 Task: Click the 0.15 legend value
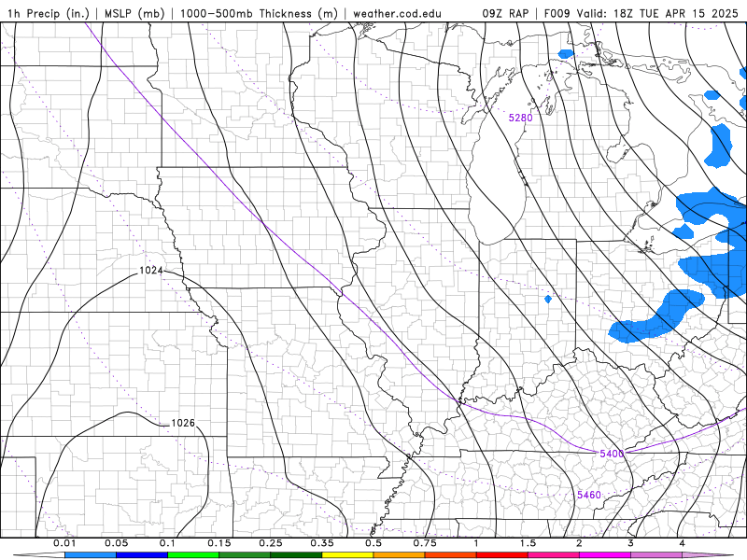tap(219, 543)
